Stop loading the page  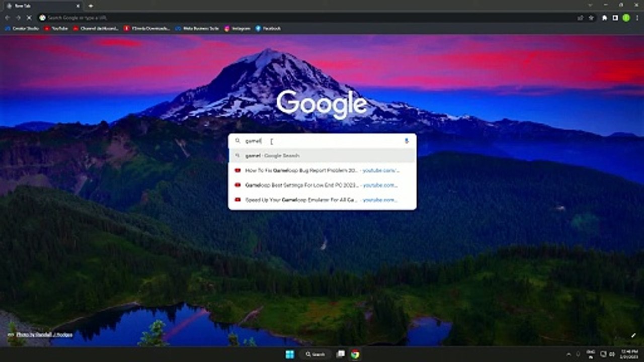coord(29,18)
